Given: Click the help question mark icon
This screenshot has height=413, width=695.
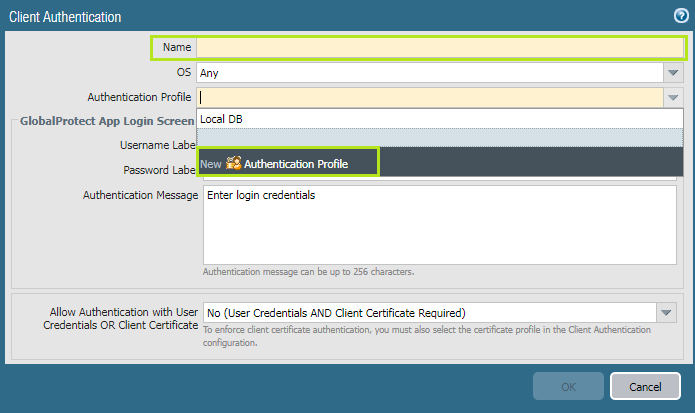Looking at the screenshot, I should 680,16.
